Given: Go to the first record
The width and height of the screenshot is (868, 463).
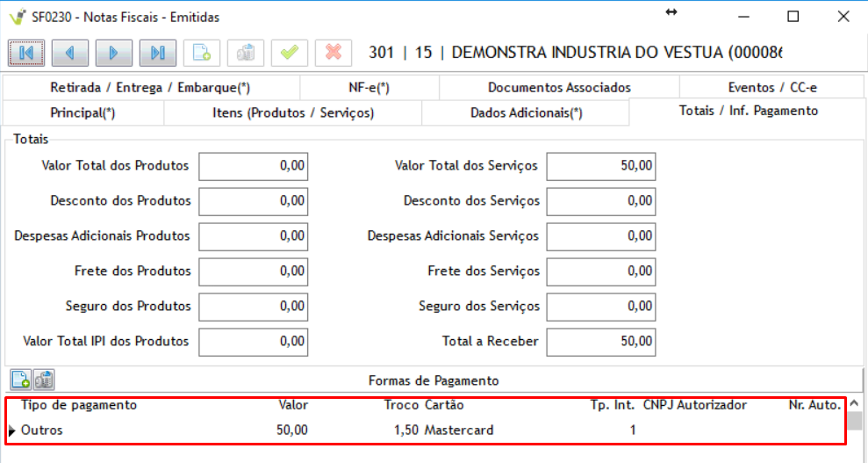Looking at the screenshot, I should click(26, 53).
